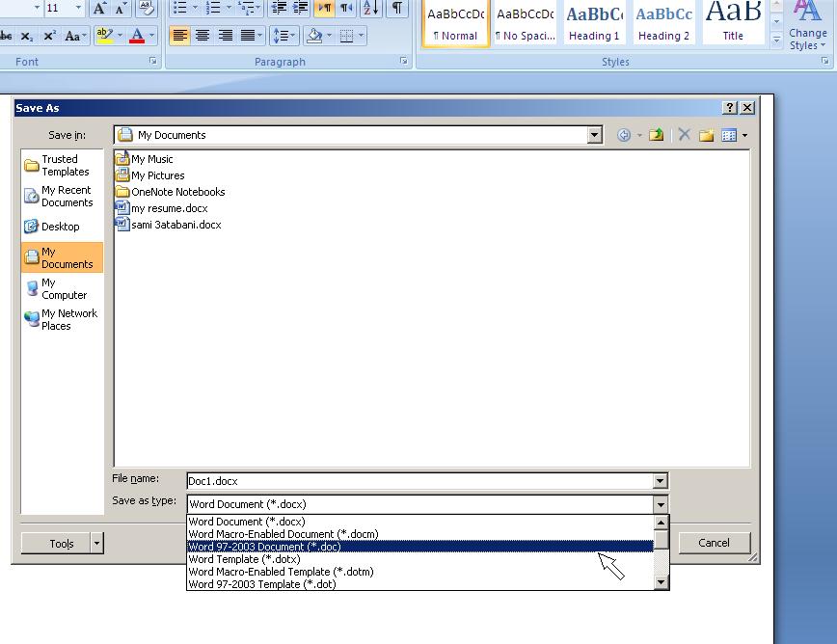Toggle Center alignment in Paragraph group
This screenshot has width=837, height=644.
point(202,36)
